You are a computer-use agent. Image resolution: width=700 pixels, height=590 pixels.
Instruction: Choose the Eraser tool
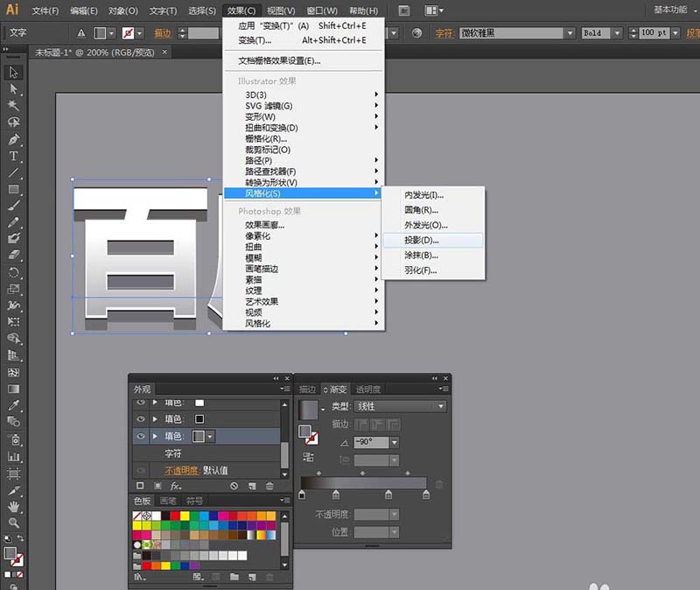point(13,255)
